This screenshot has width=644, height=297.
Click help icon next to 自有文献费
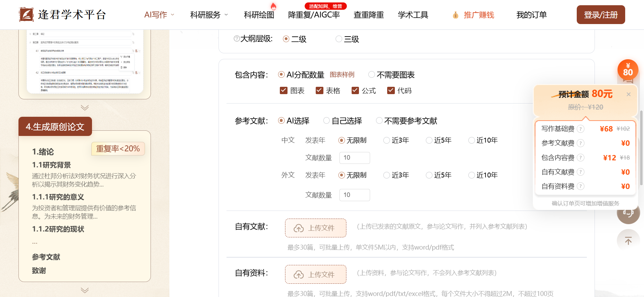click(x=580, y=172)
